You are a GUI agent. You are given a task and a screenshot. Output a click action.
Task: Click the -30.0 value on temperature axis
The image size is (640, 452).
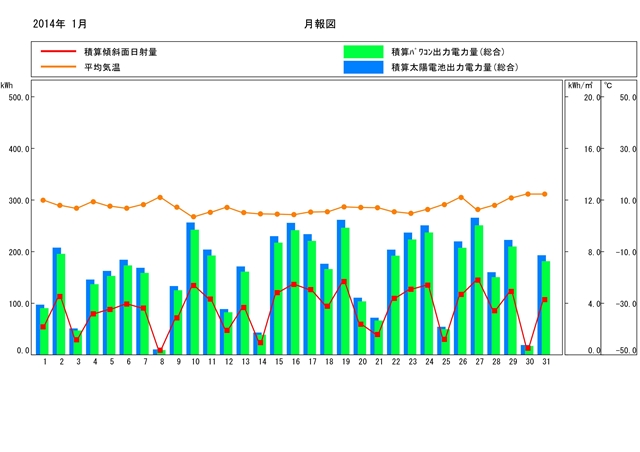tap(626, 304)
